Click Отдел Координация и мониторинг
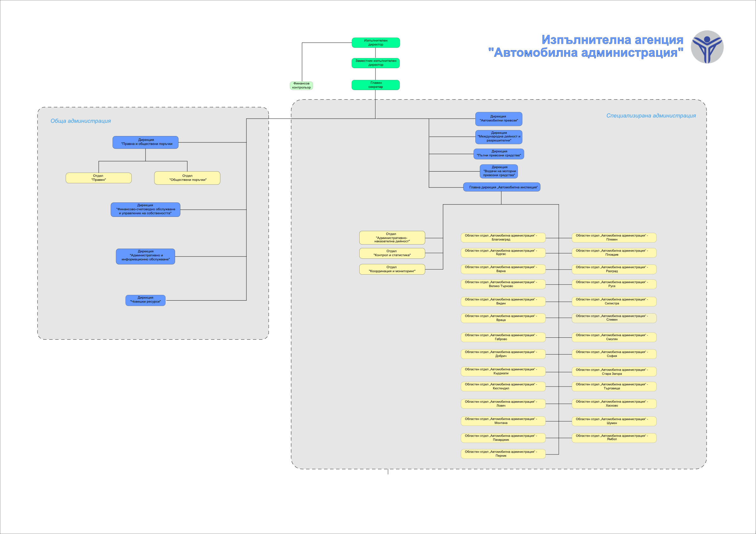 pyautogui.click(x=392, y=269)
